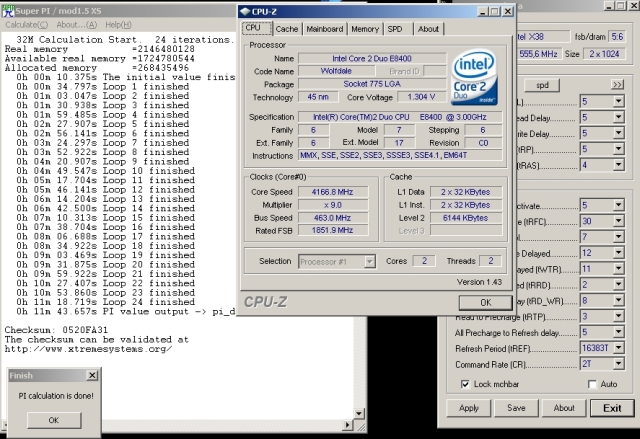Click the spd button

coord(542,85)
